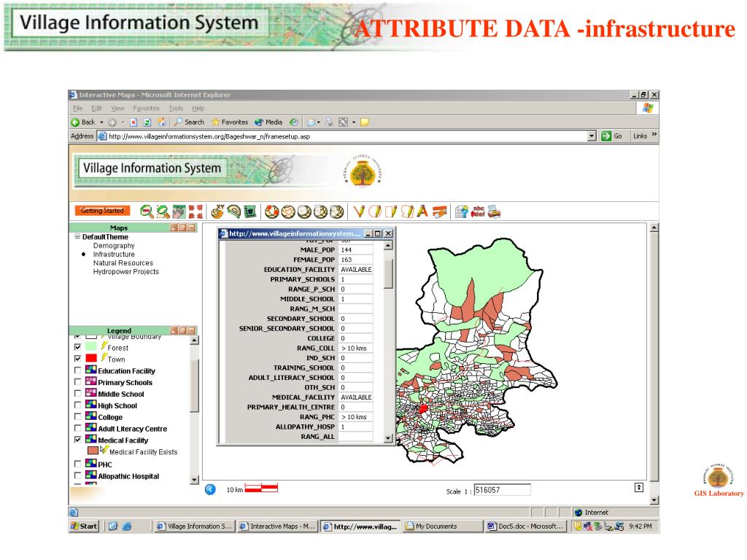The image size is (747, 560).
Task: Click the Forest light green legend swatch
Action: point(91,346)
